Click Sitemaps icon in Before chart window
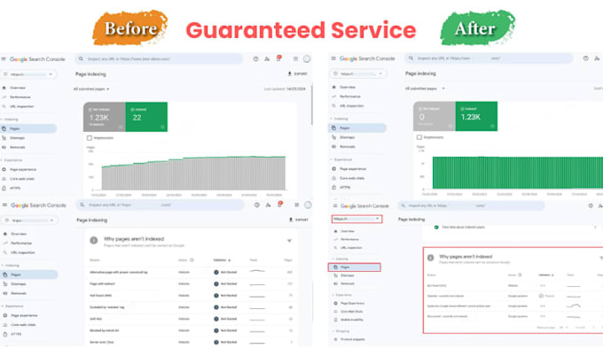 (x=4, y=138)
